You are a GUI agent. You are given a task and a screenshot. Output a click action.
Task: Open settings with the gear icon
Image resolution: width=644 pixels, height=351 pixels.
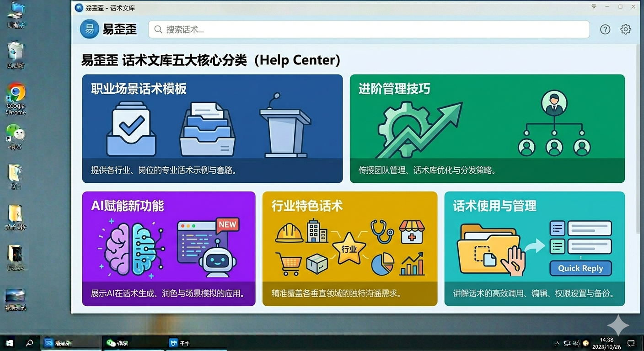click(x=625, y=29)
